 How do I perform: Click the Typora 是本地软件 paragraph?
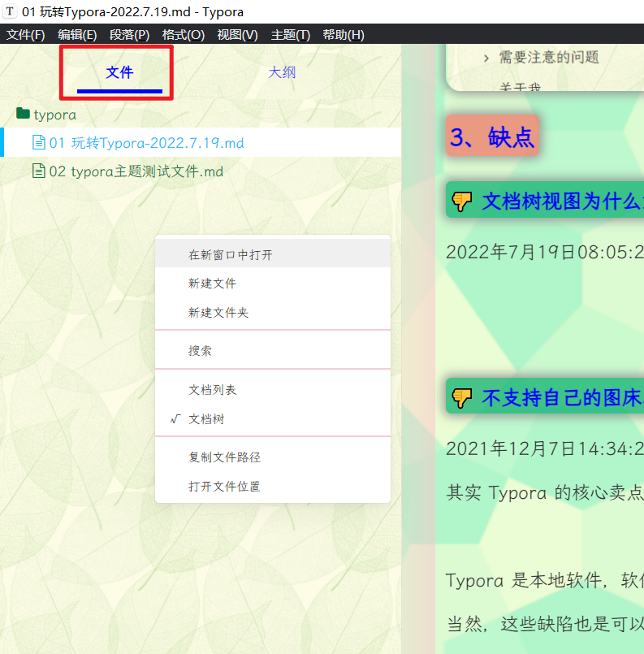tap(545, 580)
